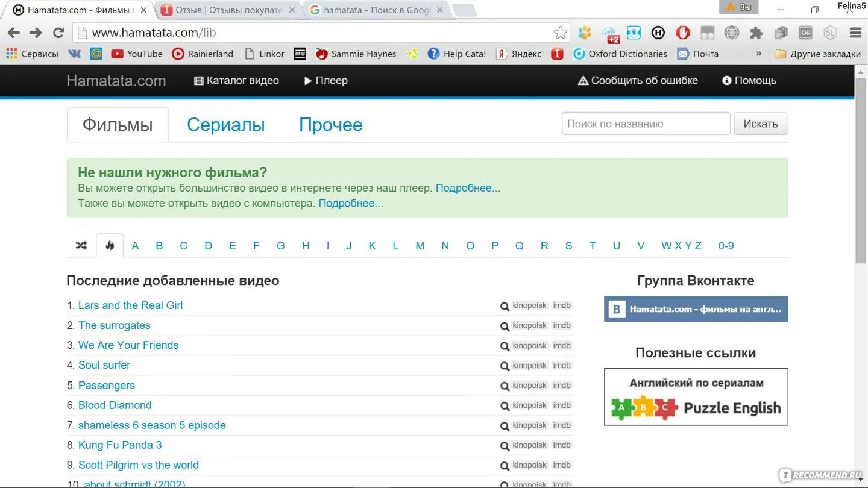Open the SL hexagon extension icon
This screenshot has width=868, height=488.
[x=830, y=33]
